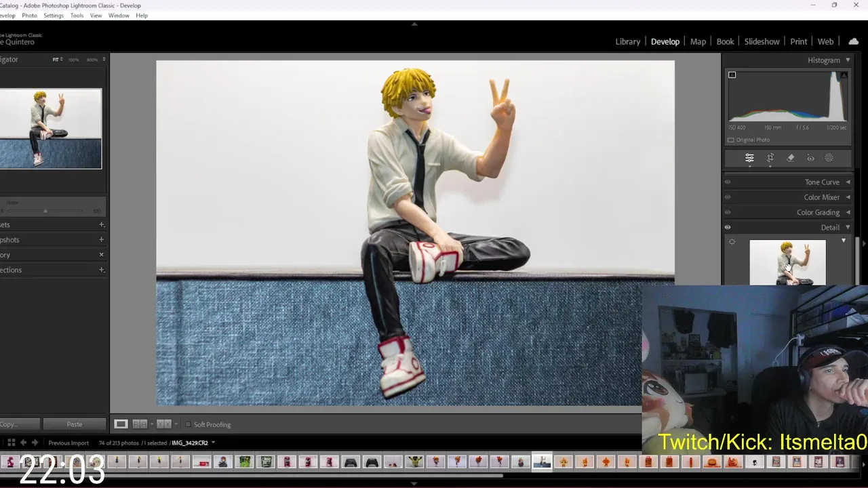Open the Print module

(x=798, y=41)
